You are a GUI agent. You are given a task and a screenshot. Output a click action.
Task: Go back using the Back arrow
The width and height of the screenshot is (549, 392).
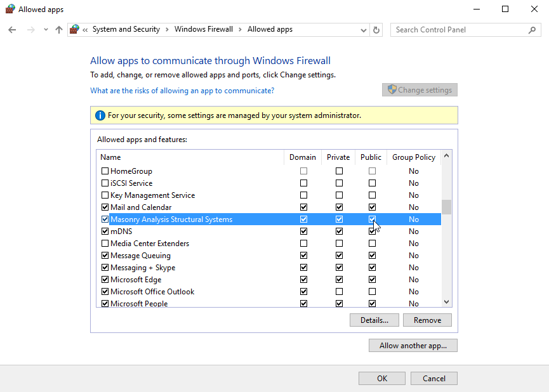[x=12, y=30]
